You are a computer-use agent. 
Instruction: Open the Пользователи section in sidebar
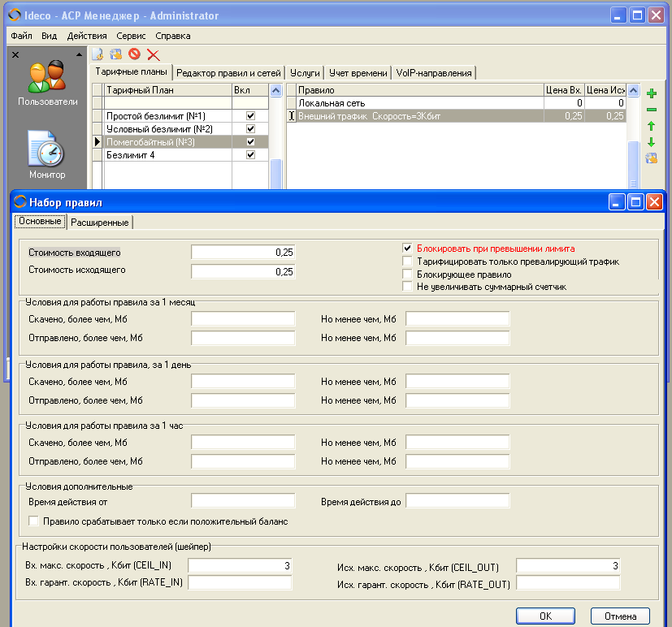pyautogui.click(x=47, y=84)
